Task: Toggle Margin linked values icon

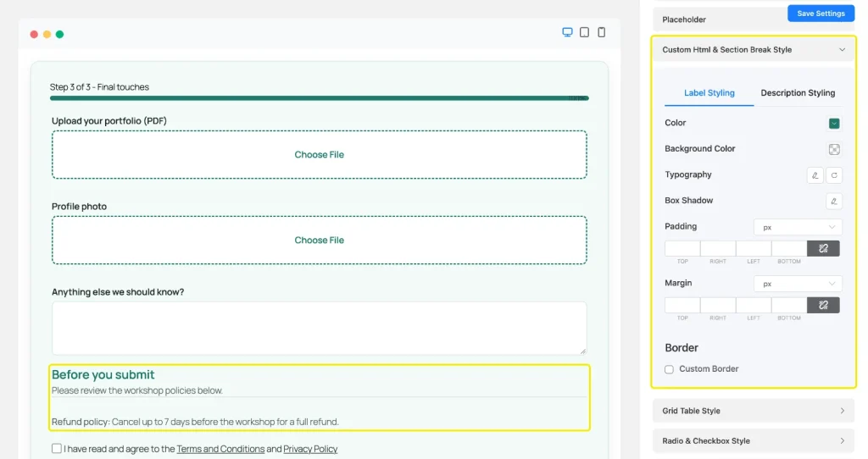Action: pyautogui.click(x=823, y=305)
